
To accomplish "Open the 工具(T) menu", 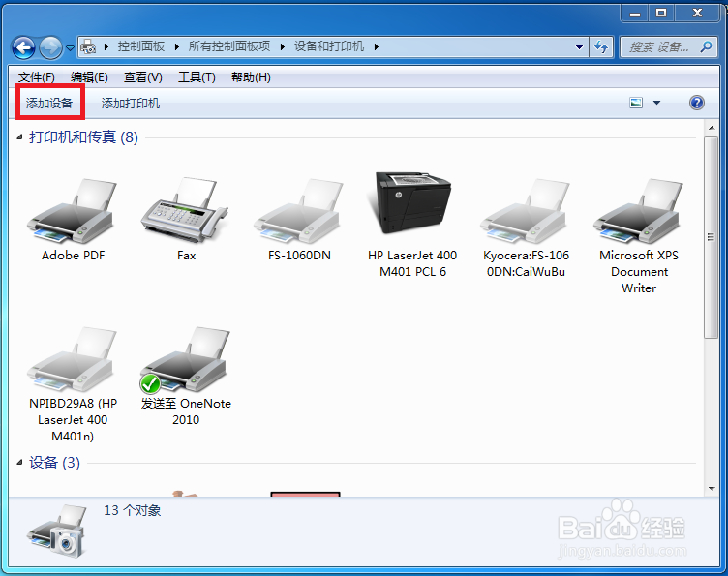I will [x=197, y=77].
